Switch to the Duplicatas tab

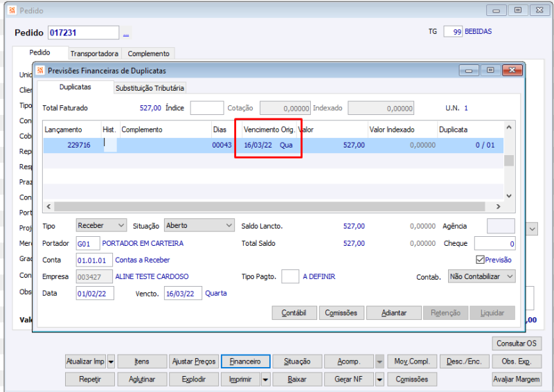coord(75,87)
